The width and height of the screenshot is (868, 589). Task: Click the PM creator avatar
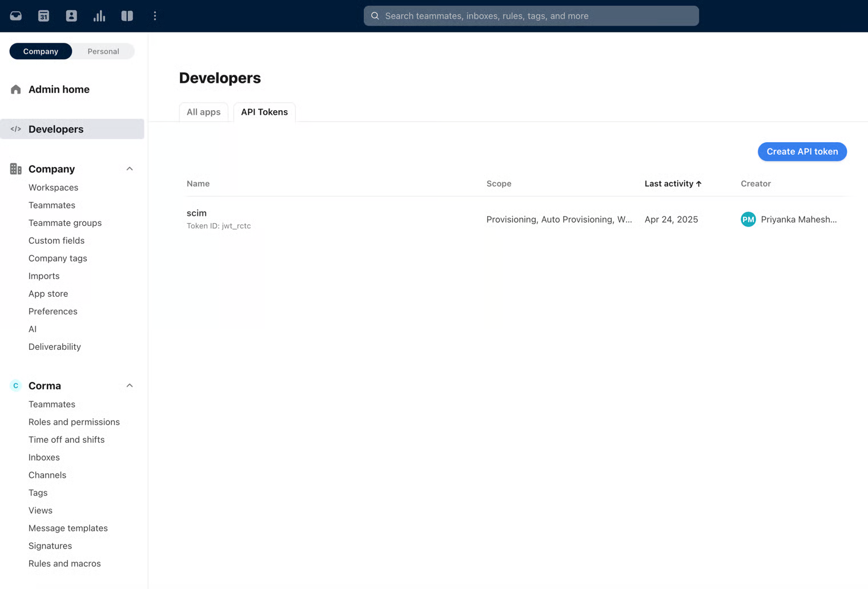[x=748, y=219]
